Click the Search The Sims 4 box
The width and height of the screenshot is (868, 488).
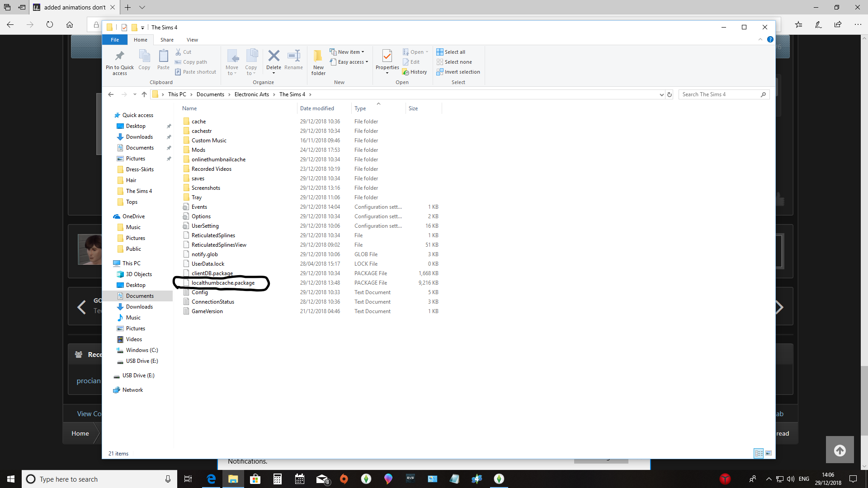tap(723, 94)
